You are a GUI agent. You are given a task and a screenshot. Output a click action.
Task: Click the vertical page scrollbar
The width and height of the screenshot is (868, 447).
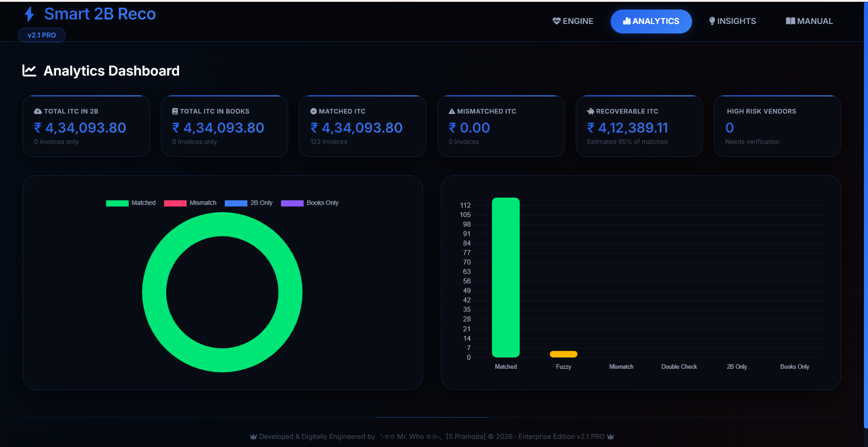click(x=866, y=215)
